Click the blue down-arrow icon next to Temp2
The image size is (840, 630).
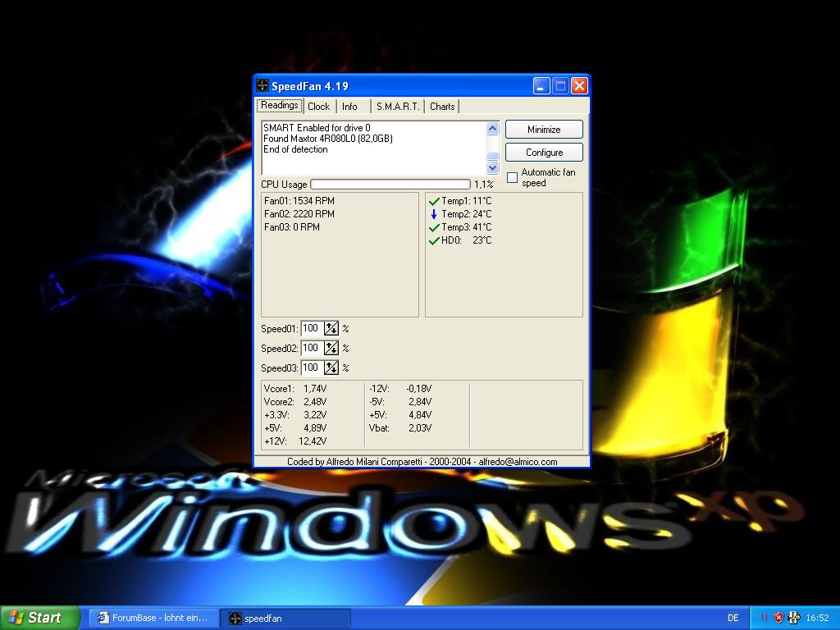click(434, 214)
